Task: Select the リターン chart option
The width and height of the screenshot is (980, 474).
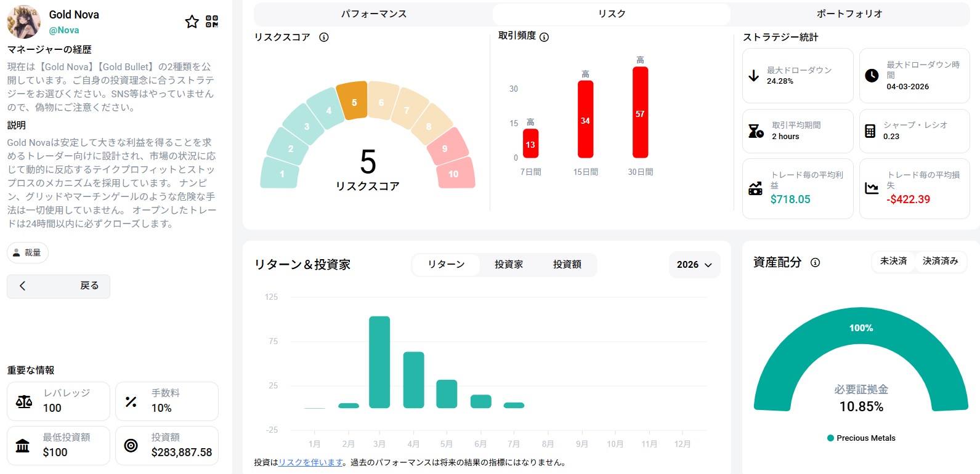Action: pyautogui.click(x=447, y=264)
